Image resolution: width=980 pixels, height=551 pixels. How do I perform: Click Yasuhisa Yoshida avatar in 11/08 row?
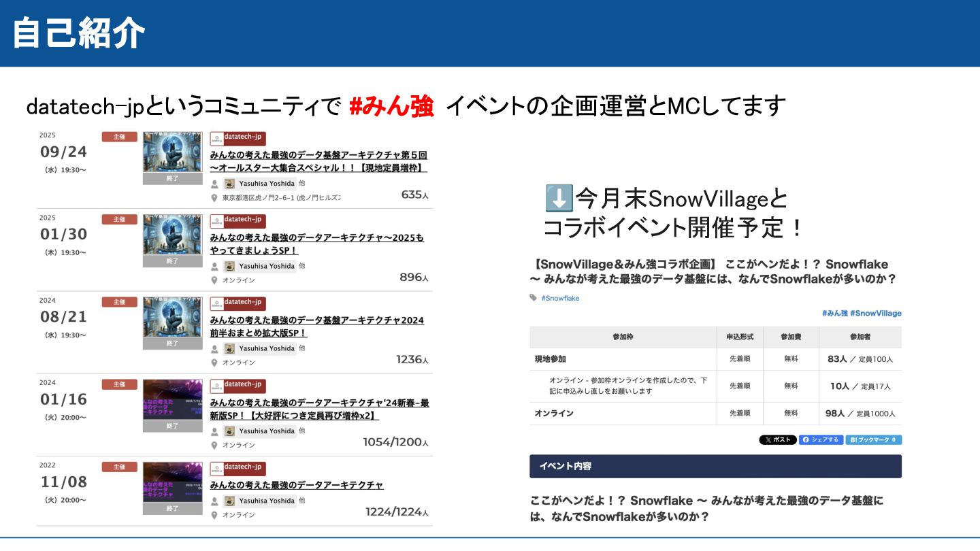(229, 501)
